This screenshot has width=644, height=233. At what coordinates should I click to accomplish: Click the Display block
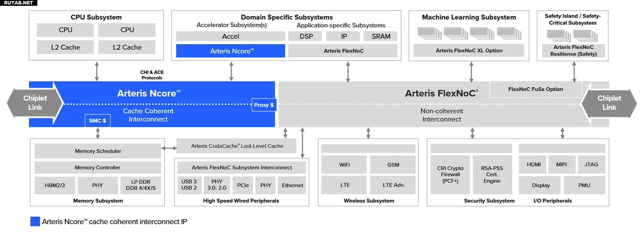tap(540, 185)
